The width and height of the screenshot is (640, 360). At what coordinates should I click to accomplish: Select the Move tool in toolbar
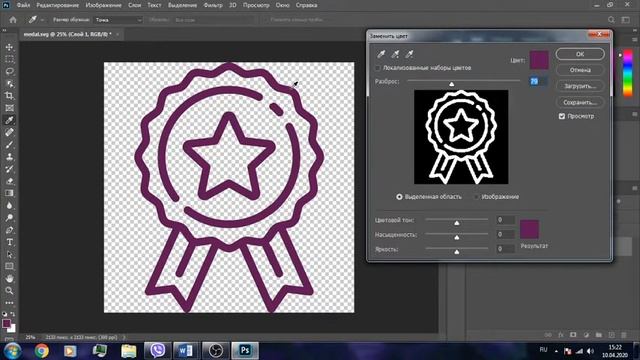9,47
